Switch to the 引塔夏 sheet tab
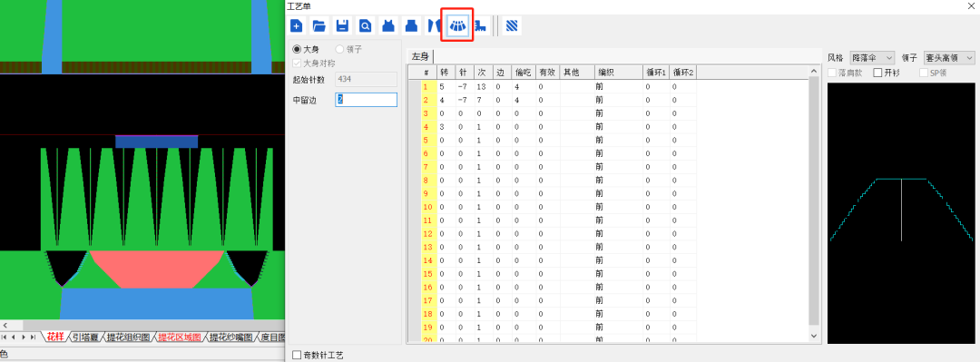The width and height of the screenshot is (980, 362). (85, 338)
